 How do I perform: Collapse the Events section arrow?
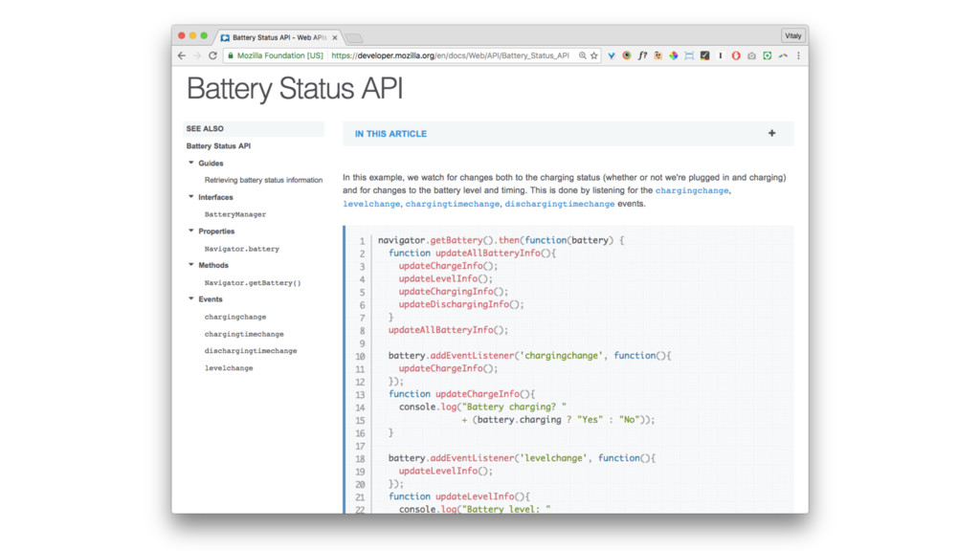[191, 298]
